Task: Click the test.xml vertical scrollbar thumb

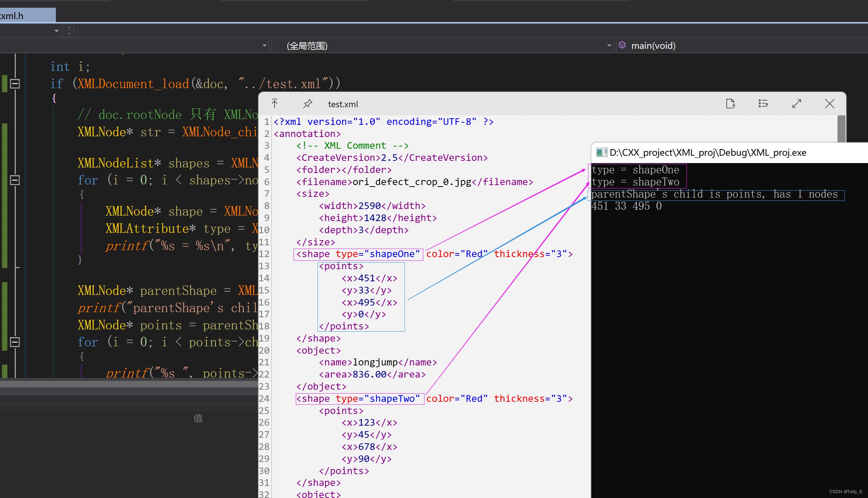Action: [841, 129]
